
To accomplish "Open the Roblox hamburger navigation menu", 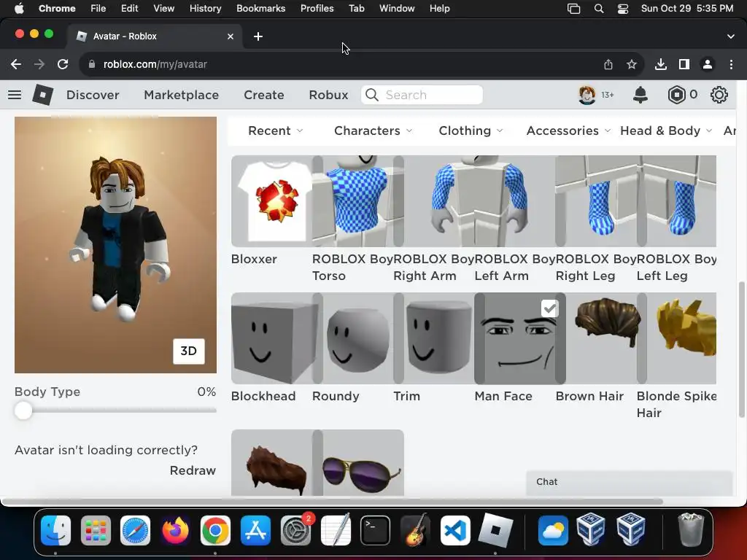I will [15, 95].
